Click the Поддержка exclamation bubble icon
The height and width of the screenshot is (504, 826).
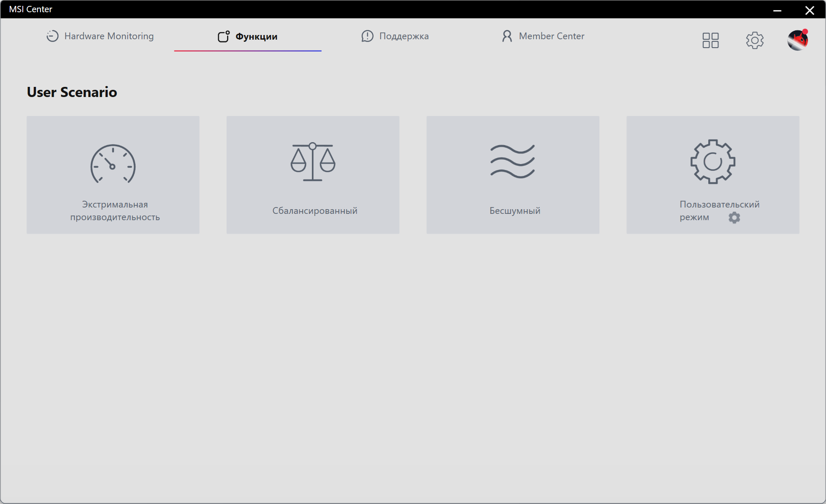367,36
